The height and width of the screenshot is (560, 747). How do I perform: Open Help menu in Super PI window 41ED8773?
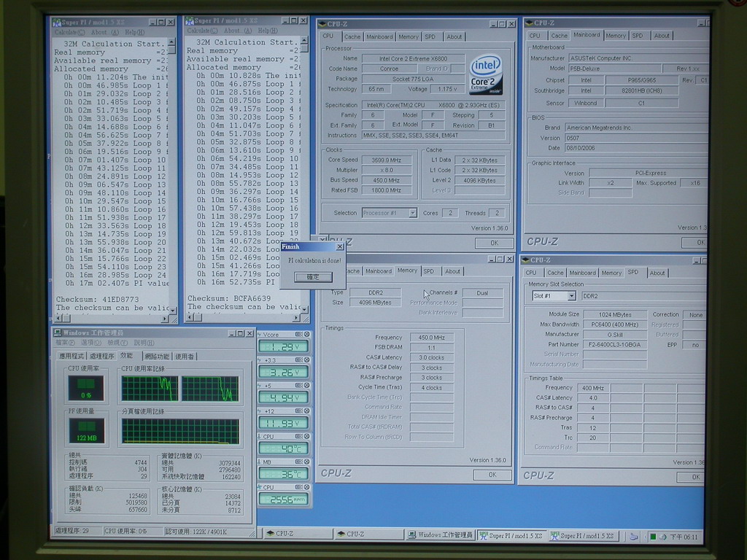(134, 32)
